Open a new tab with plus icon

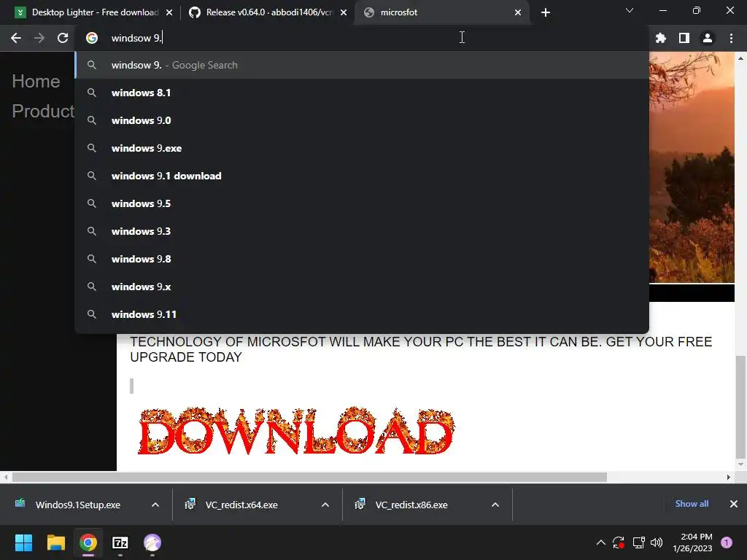546,12
